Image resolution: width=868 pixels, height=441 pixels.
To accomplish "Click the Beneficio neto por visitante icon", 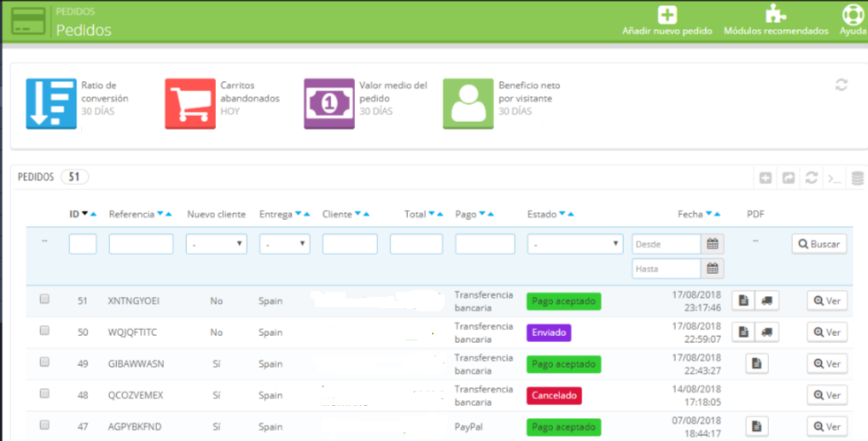I will click(468, 103).
